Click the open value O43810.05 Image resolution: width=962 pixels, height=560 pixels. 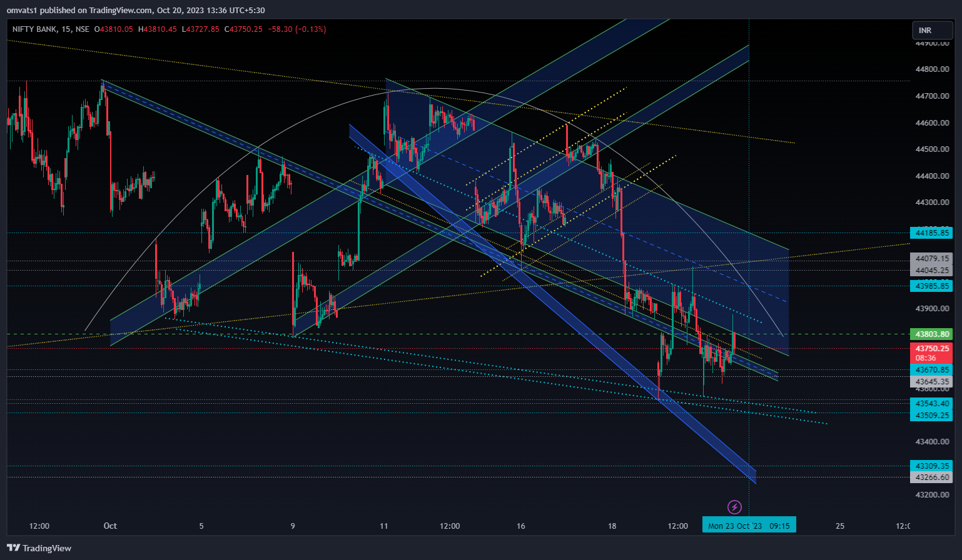click(x=114, y=29)
